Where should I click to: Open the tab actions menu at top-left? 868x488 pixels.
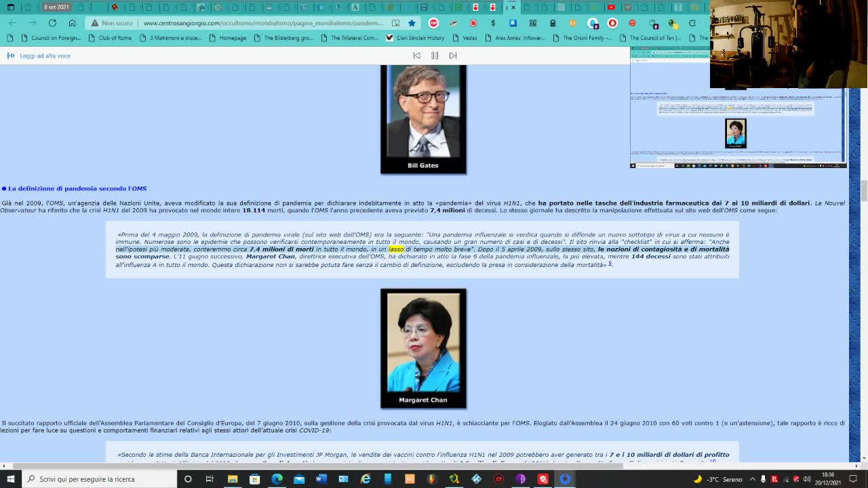pyautogui.click(x=10, y=7)
